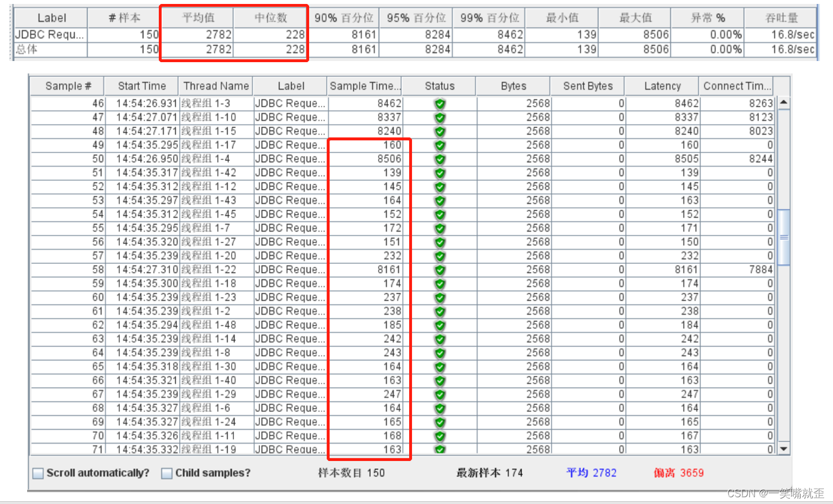Click green status shield for sample 47
The width and height of the screenshot is (833, 504).
point(440,118)
